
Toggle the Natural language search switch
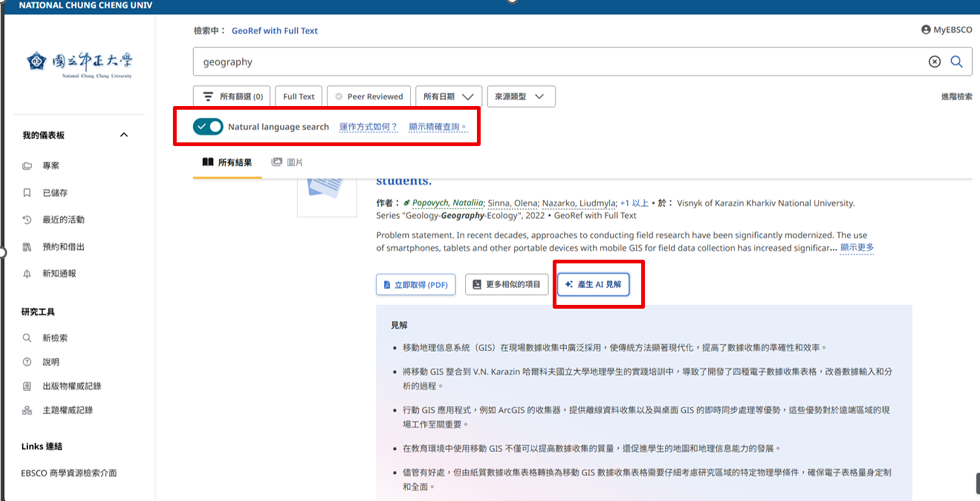[208, 127]
